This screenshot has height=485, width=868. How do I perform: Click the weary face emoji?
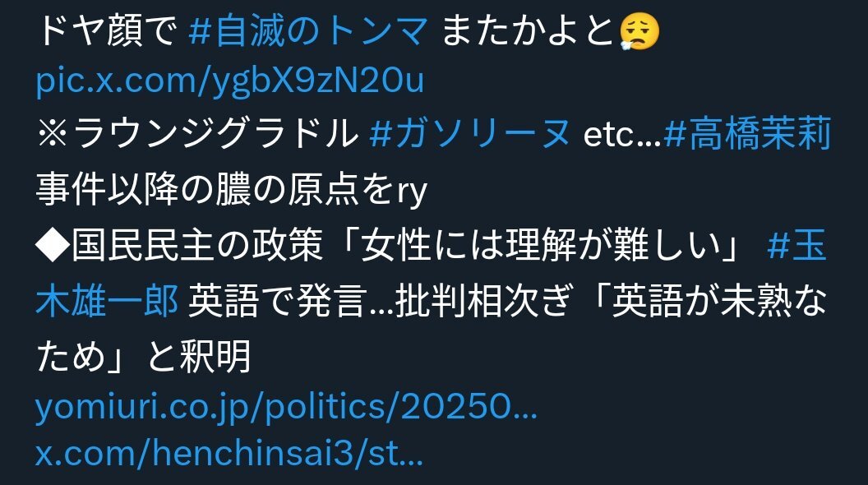(639, 31)
